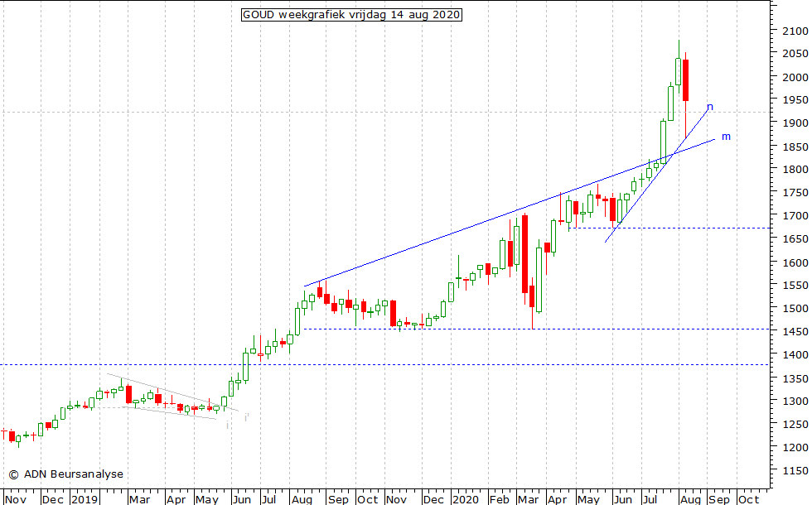Click the dotted blue support line near 1670

(x=669, y=228)
